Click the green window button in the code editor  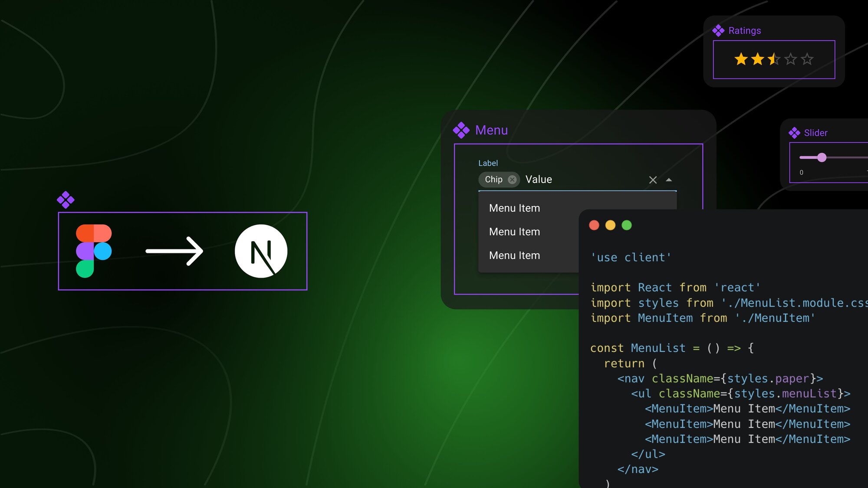tap(626, 225)
